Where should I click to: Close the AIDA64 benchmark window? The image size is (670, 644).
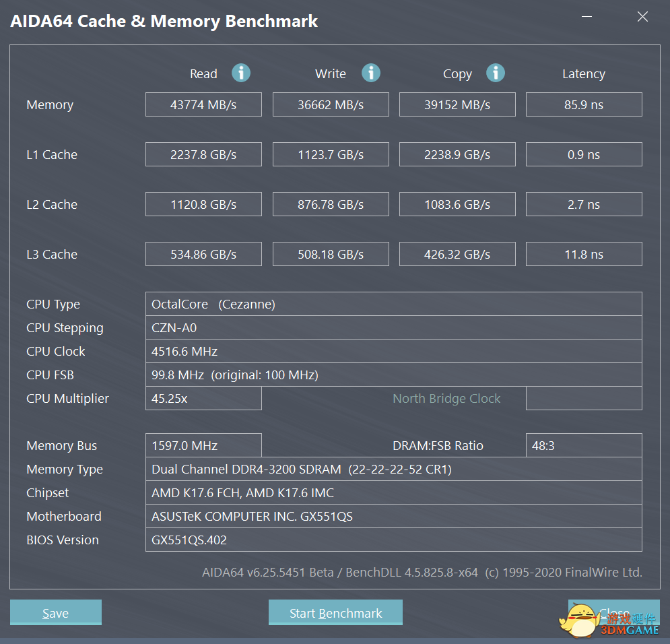point(642,18)
